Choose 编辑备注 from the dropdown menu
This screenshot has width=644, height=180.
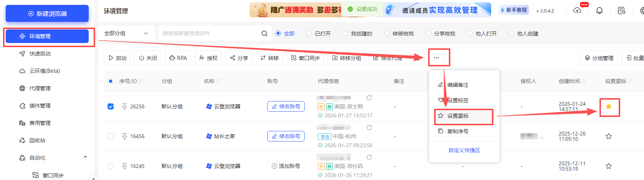pyautogui.click(x=464, y=85)
